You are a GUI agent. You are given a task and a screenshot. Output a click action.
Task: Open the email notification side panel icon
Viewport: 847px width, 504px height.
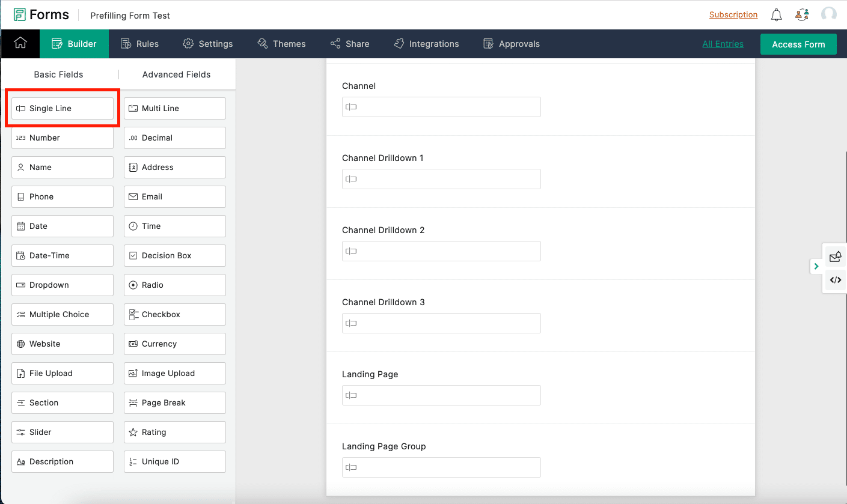point(835,257)
